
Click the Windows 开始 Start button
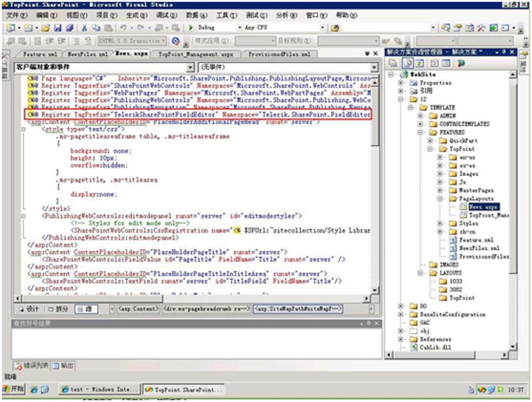point(13,389)
